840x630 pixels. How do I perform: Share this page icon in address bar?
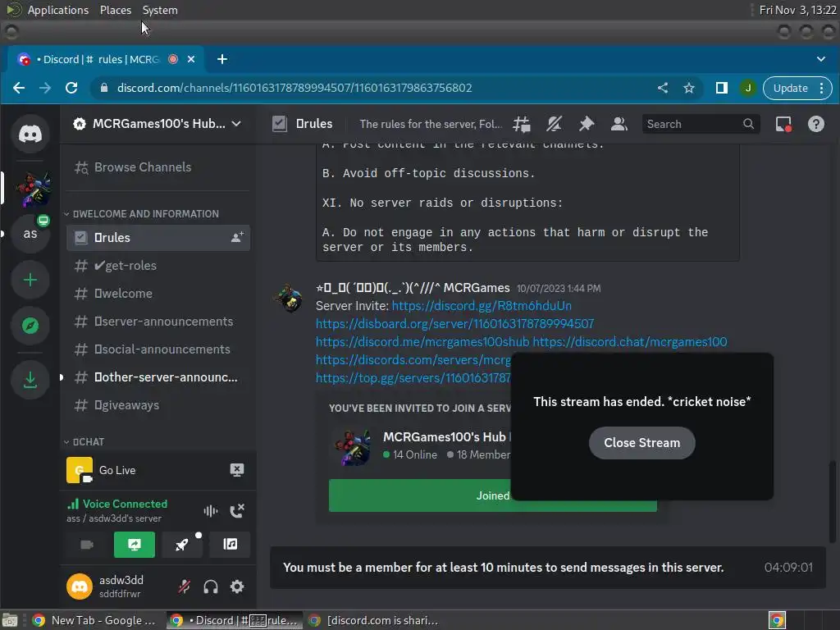tap(663, 88)
